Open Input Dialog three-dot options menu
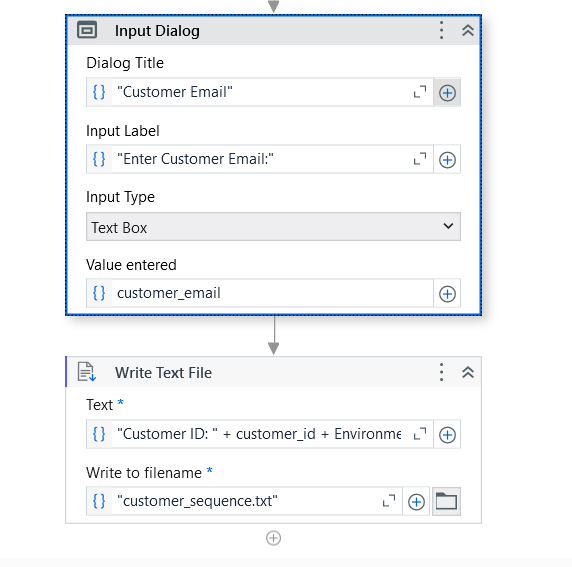The image size is (572, 567). (441, 30)
